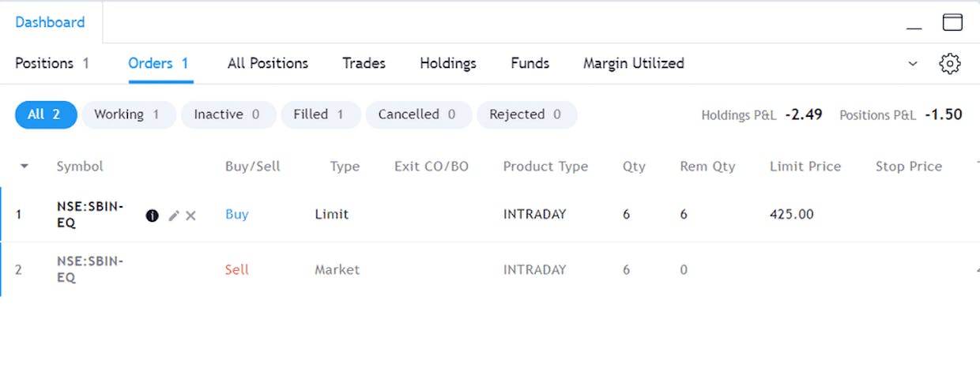
Task: Cancel the SBIN Buy order with X icon
Action: (x=190, y=216)
